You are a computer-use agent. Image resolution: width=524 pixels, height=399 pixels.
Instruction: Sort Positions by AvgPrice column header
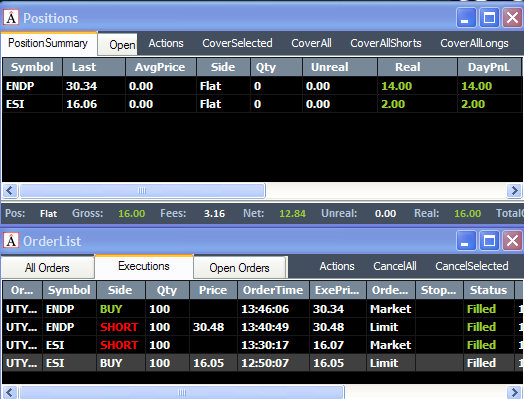coord(161,67)
